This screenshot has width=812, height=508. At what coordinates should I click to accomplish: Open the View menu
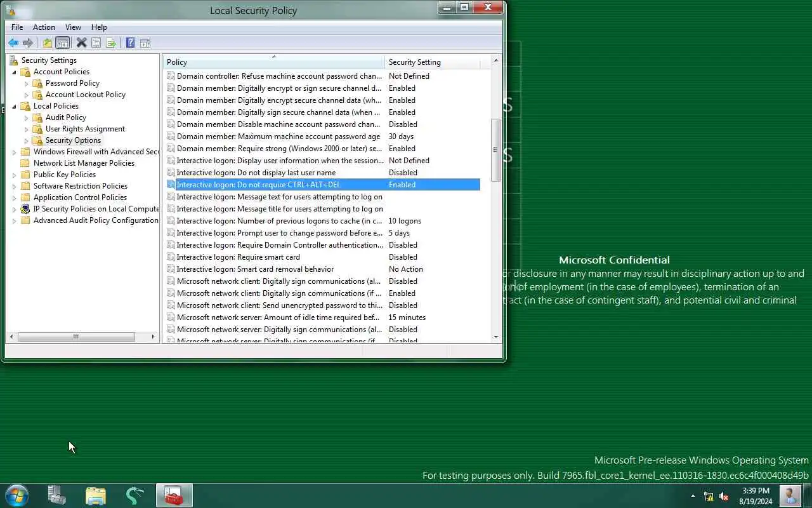[x=73, y=27]
